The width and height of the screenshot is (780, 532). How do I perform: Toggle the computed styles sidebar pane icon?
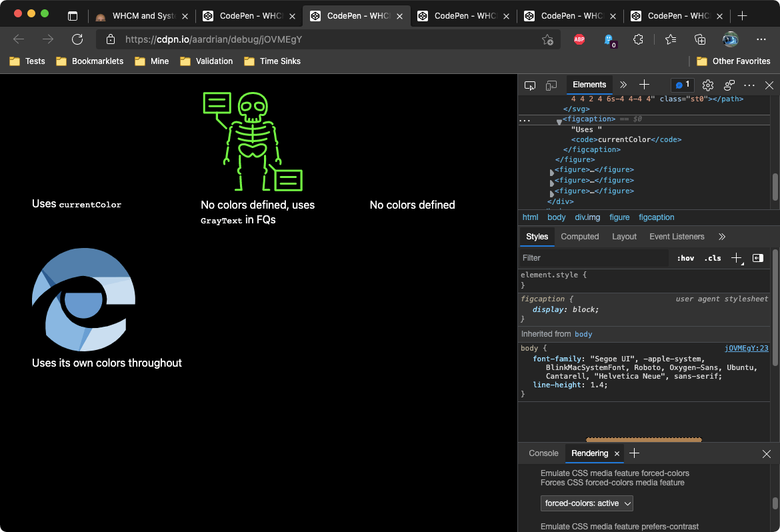(757, 258)
